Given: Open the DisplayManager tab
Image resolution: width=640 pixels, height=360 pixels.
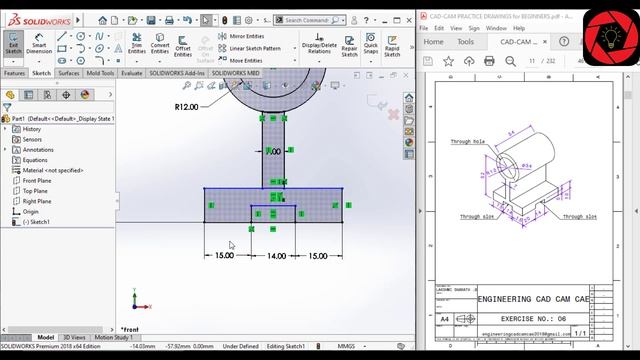Looking at the screenshot, I should (x=85, y=95).
